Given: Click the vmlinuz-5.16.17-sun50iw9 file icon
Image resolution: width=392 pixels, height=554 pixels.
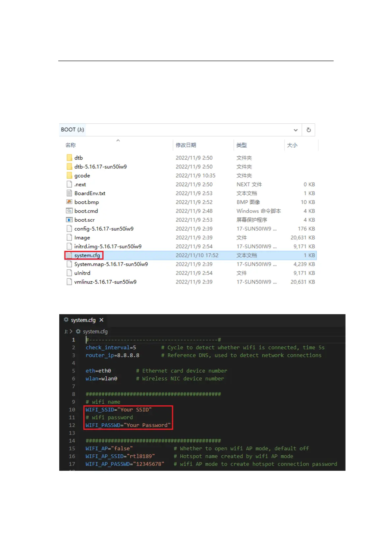Looking at the screenshot, I should point(69,282).
